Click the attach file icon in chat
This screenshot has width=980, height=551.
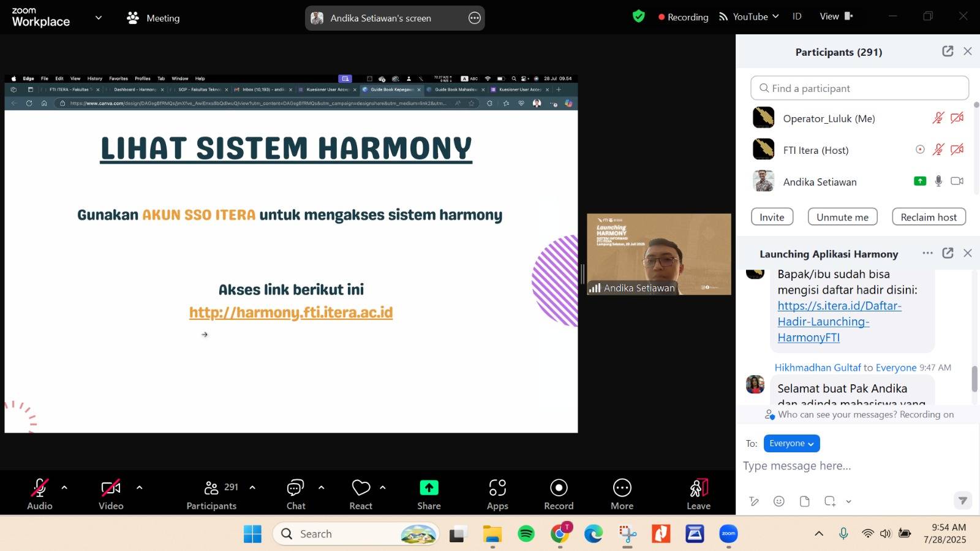(x=804, y=501)
